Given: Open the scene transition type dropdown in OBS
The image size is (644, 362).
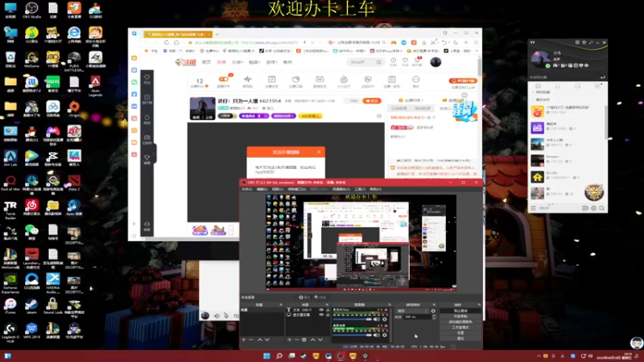Looking at the screenshot, I should click(411, 311).
